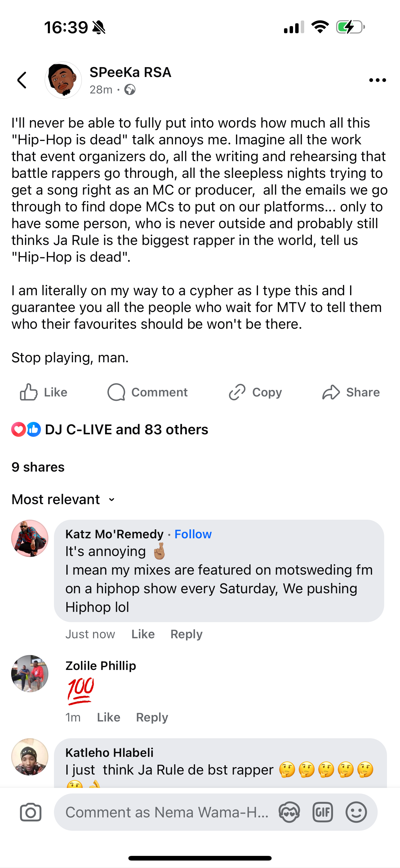Tap the Copy link icon
This screenshot has width=400, height=868.
coord(238,392)
